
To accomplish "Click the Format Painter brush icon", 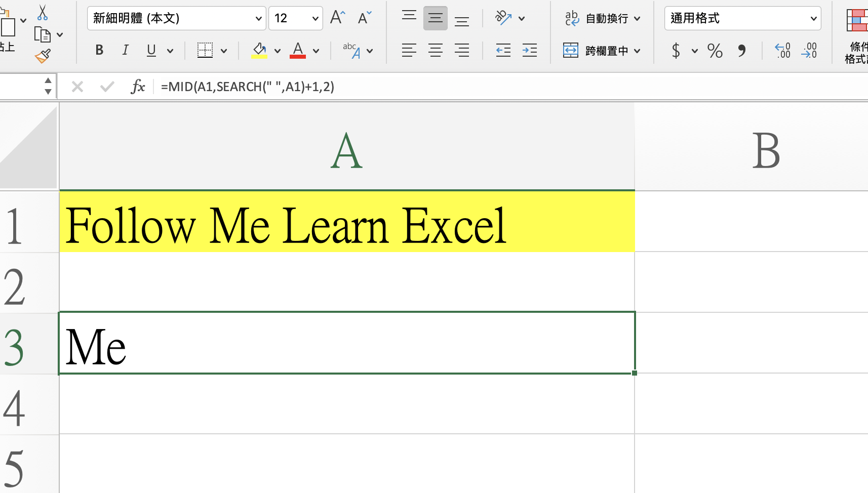I will tap(43, 56).
